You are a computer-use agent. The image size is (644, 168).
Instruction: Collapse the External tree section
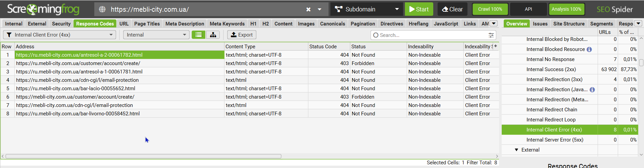coord(516,150)
